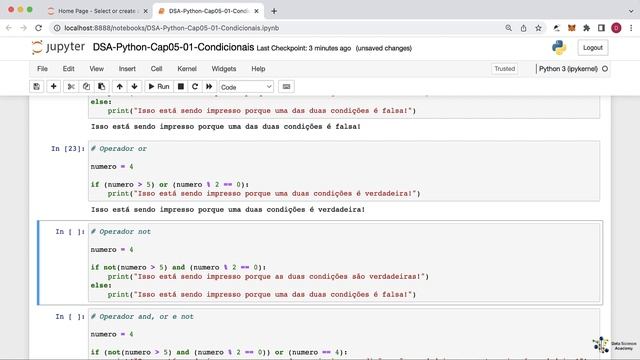Image resolution: width=640 pixels, height=360 pixels.
Task: Move selected cell down with the arrow
Action: [x=134, y=87]
